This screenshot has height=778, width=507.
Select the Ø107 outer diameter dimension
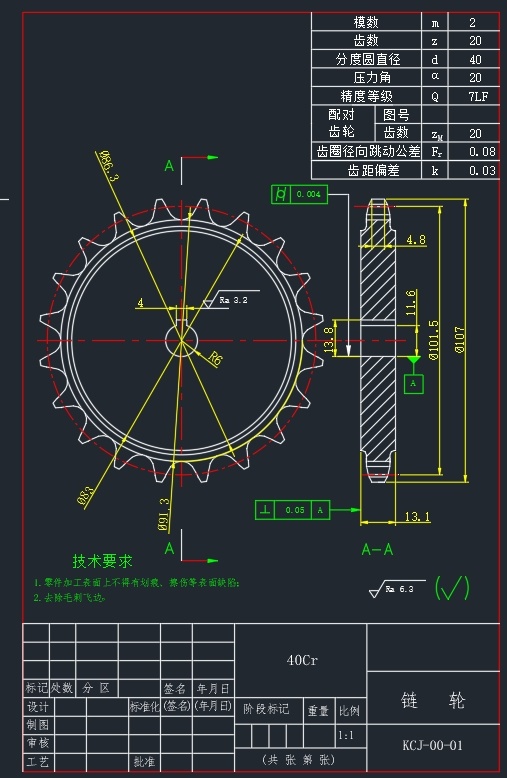point(460,339)
